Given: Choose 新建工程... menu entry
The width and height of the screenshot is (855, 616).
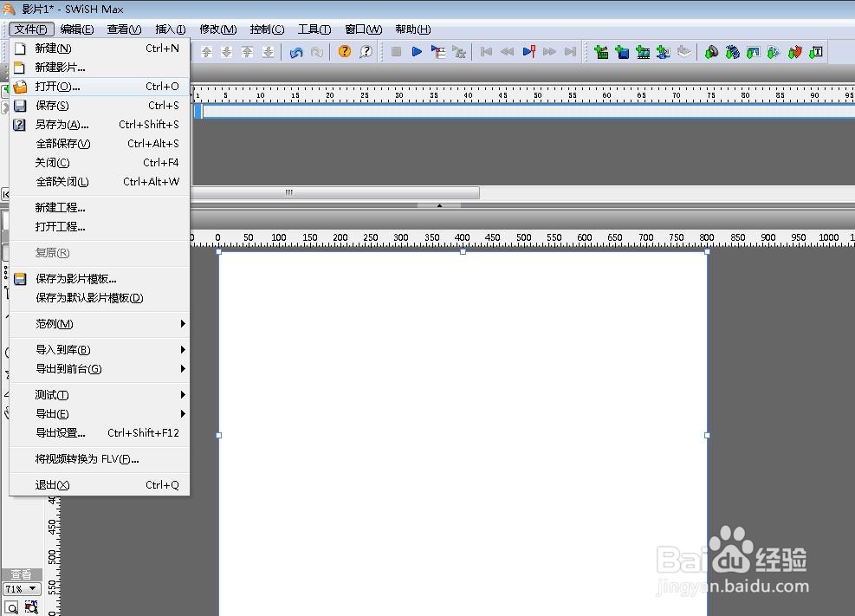Looking at the screenshot, I should (x=100, y=208).
